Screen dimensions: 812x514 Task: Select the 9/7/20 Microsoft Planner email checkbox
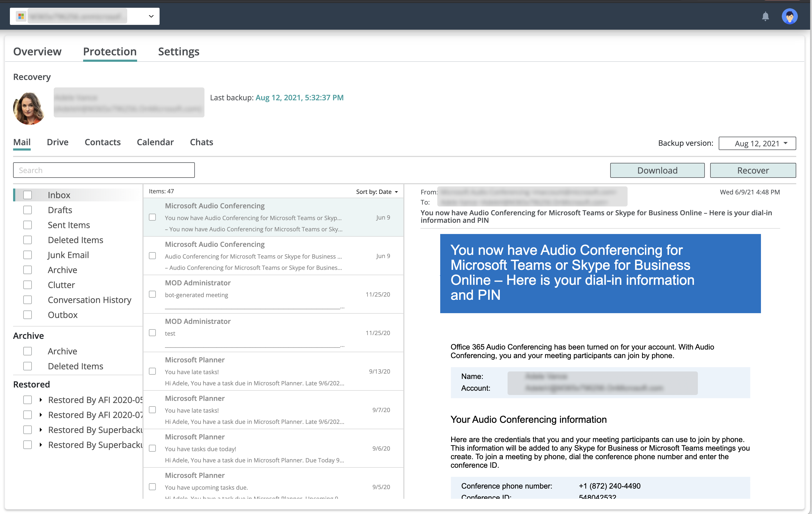click(x=152, y=410)
